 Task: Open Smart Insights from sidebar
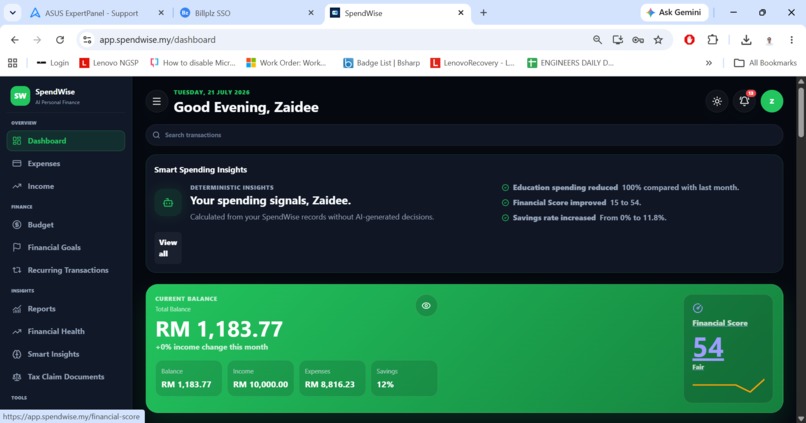66,354
